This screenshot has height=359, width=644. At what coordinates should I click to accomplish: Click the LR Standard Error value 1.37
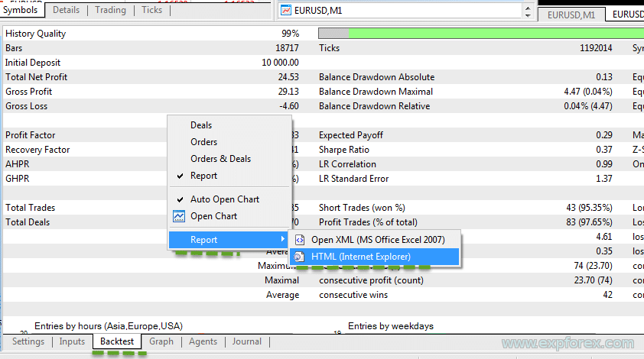point(604,179)
